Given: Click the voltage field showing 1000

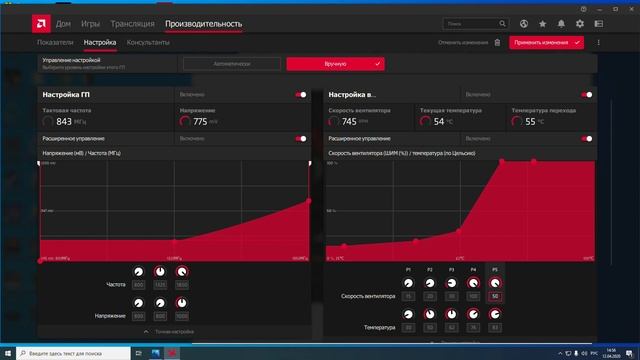Looking at the screenshot, I should click(x=182, y=316).
